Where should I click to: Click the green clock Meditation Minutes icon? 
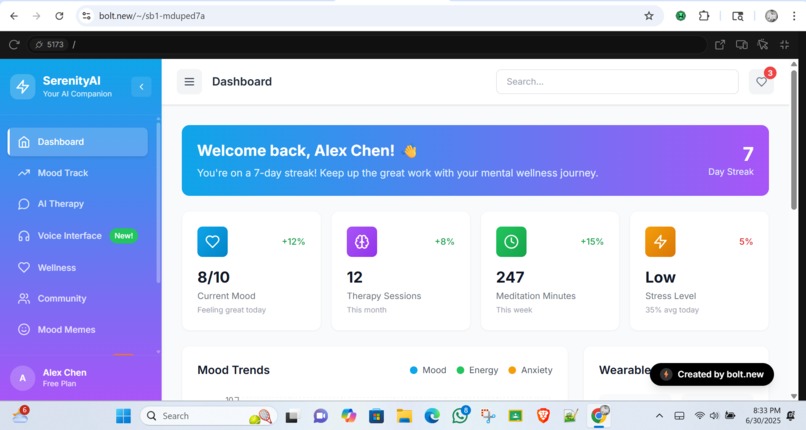click(x=511, y=241)
